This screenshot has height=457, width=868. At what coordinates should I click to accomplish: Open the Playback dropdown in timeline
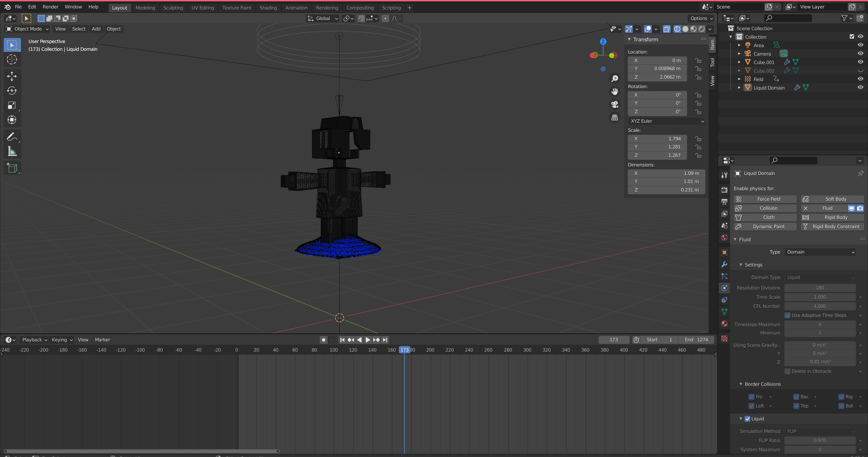[x=34, y=340]
